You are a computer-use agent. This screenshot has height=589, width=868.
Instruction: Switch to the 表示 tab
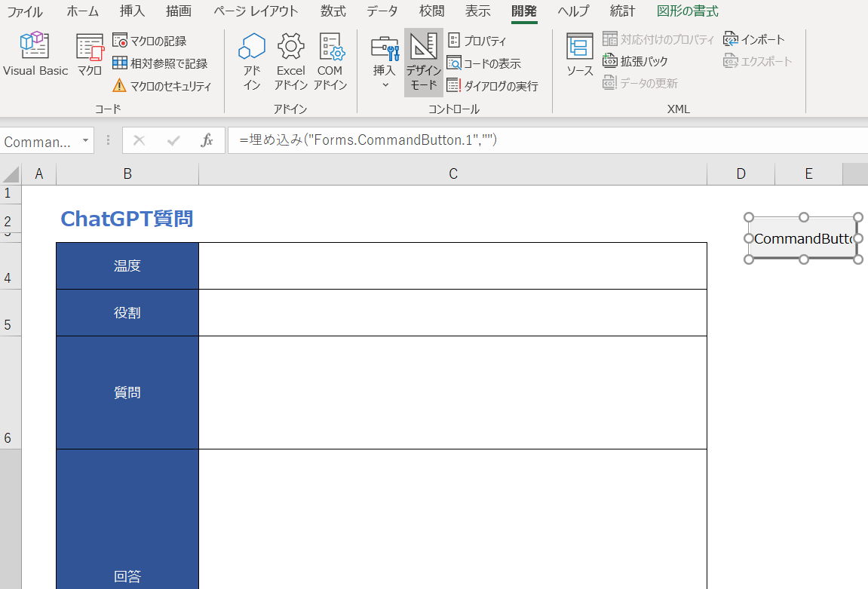click(477, 11)
